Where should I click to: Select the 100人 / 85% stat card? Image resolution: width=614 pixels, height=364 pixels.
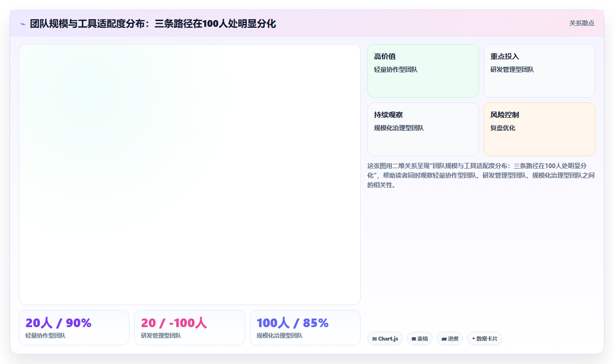tap(305, 328)
